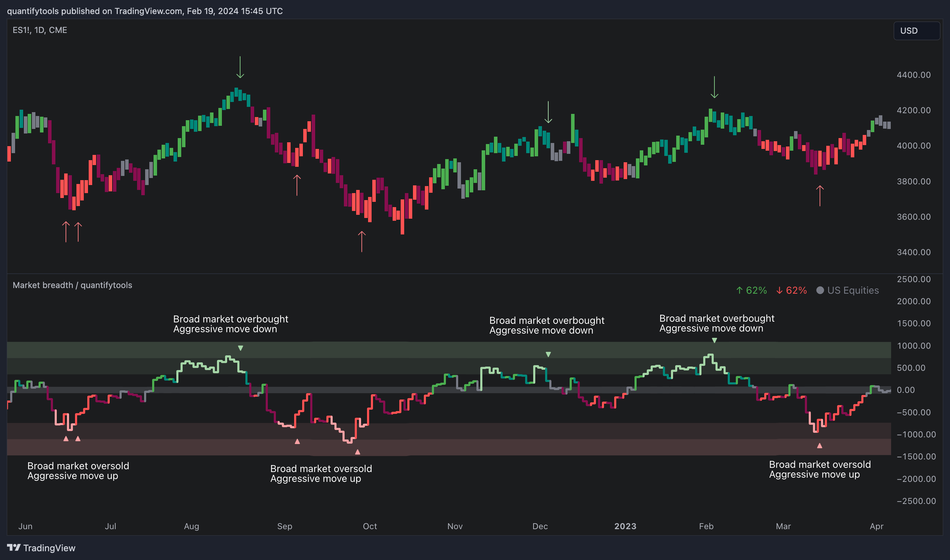Click the Oct label on time axis

[370, 526]
